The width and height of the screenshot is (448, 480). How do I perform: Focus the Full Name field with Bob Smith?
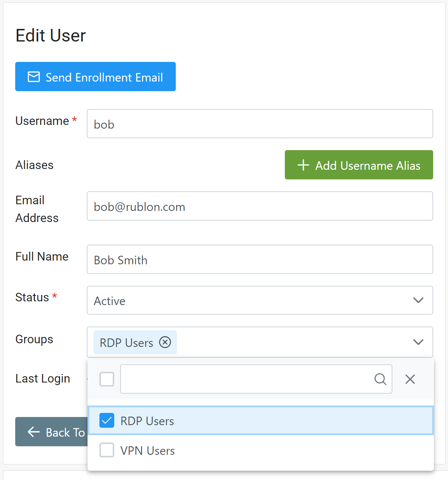[x=260, y=259]
